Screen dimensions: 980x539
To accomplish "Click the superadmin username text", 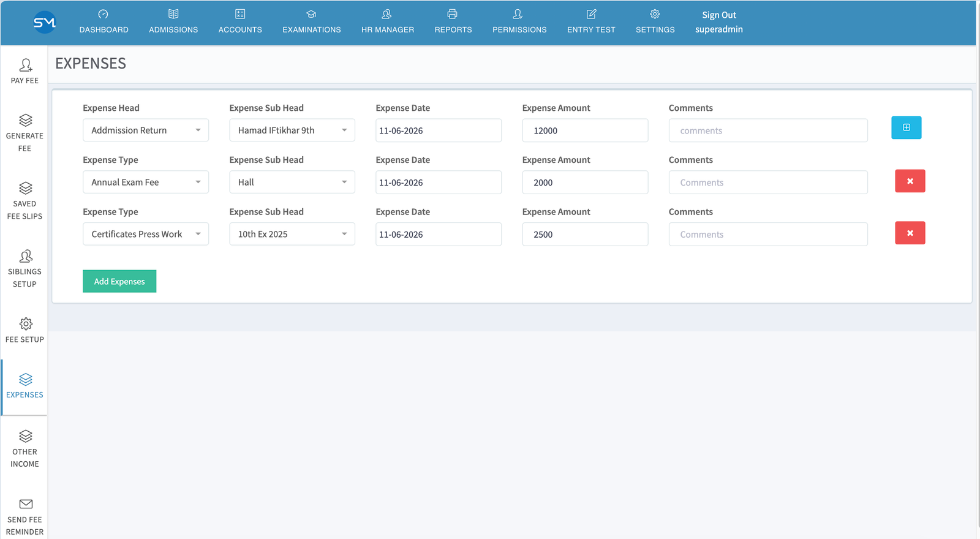I will point(718,29).
